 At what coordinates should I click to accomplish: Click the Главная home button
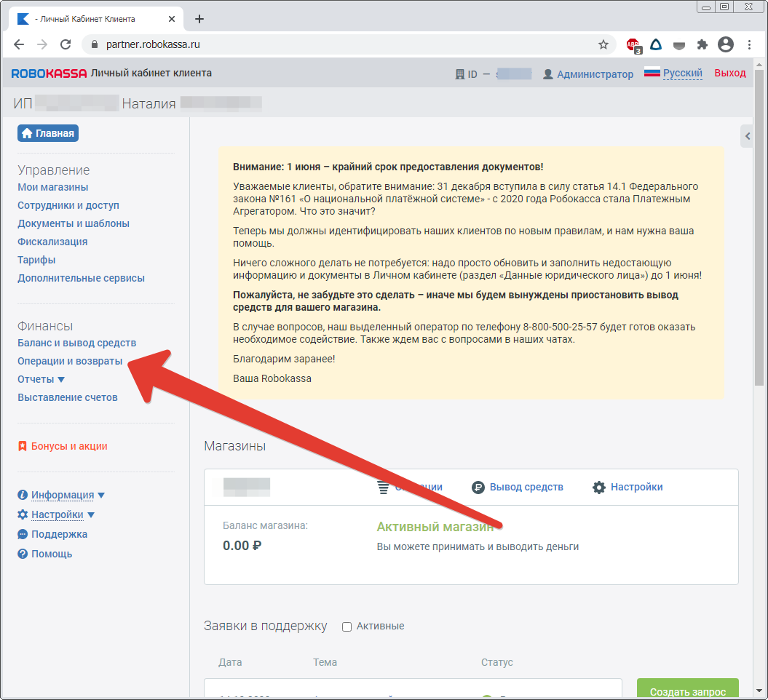coord(47,133)
